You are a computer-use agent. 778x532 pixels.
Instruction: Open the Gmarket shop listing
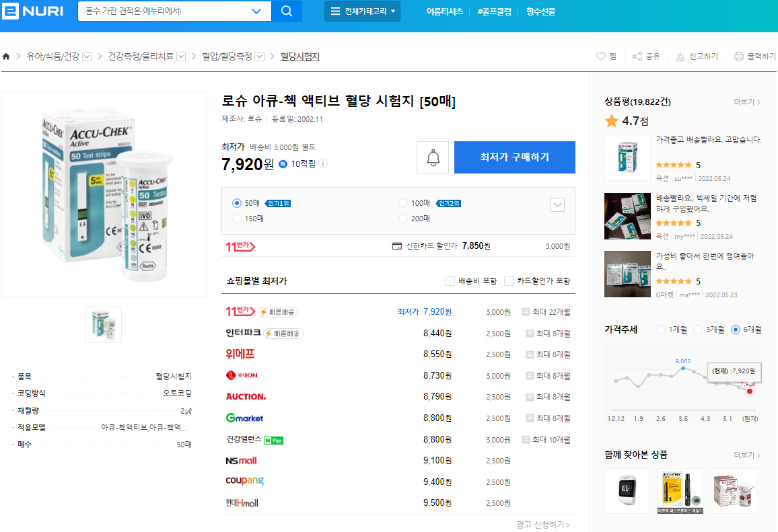tap(244, 418)
